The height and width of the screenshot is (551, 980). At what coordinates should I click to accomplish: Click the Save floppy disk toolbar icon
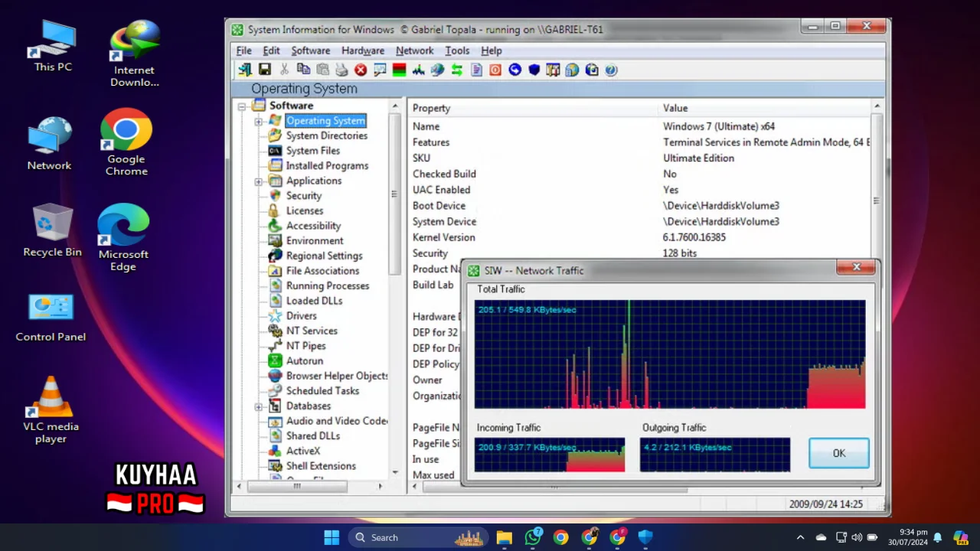click(264, 70)
